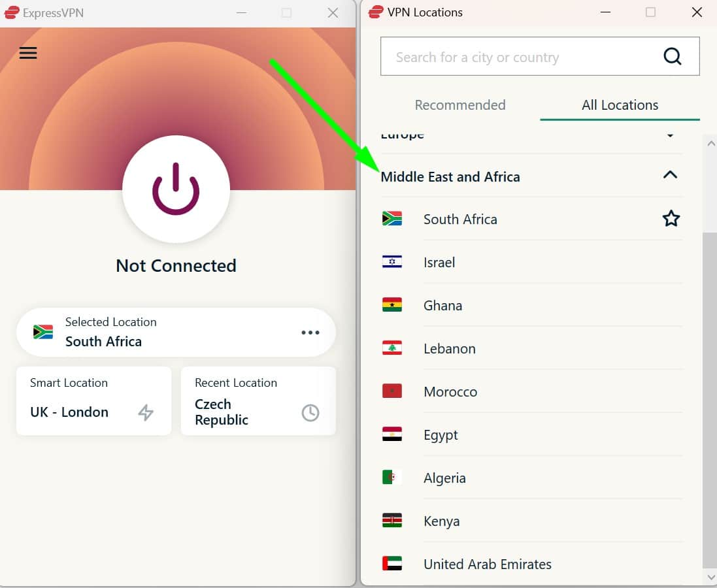Screen dimensions: 717x588
Task: Expand the Europe region chevron
Action: click(670, 135)
